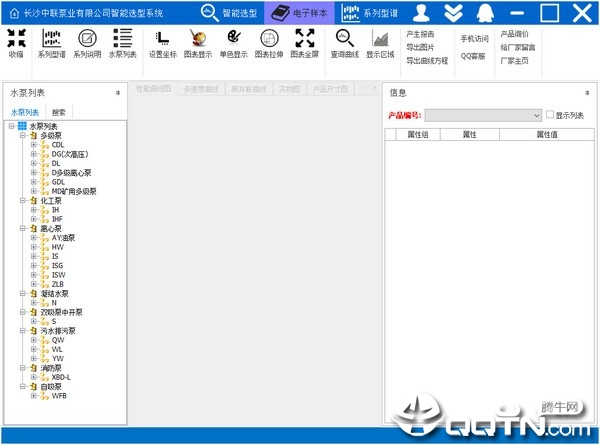
Task: Click the 属性 column header
Action: pyautogui.click(x=470, y=135)
